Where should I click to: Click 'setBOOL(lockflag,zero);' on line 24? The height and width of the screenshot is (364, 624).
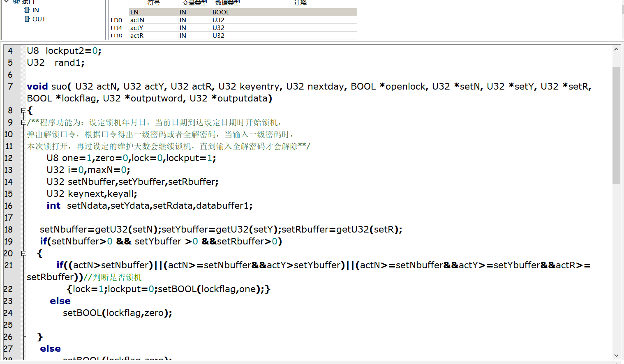pyautogui.click(x=118, y=313)
